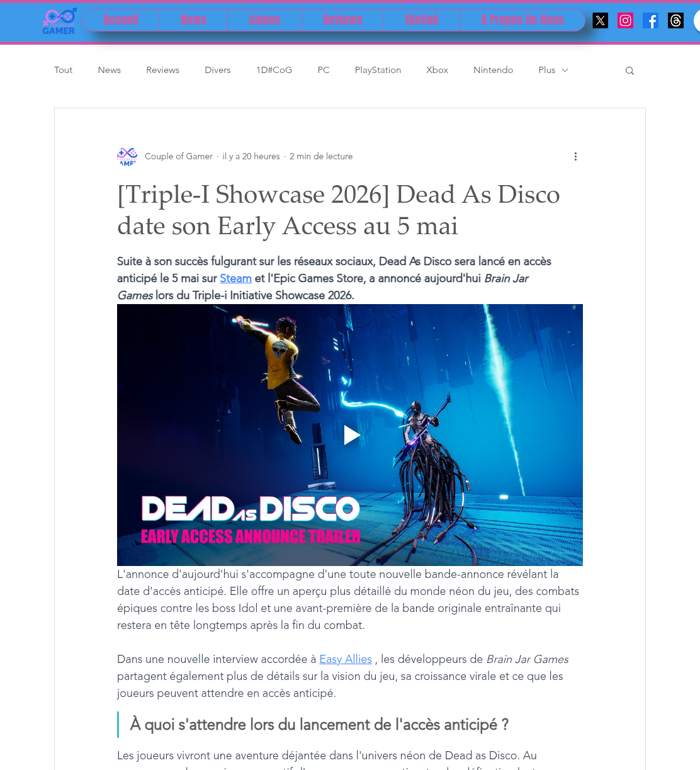
Task: Click the article title about Dead As Disco
Action: (339, 210)
